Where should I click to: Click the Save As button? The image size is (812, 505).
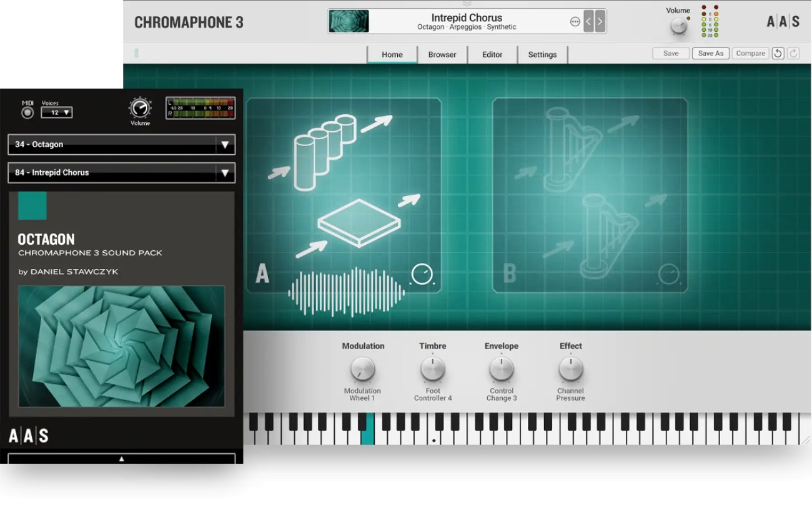(710, 53)
